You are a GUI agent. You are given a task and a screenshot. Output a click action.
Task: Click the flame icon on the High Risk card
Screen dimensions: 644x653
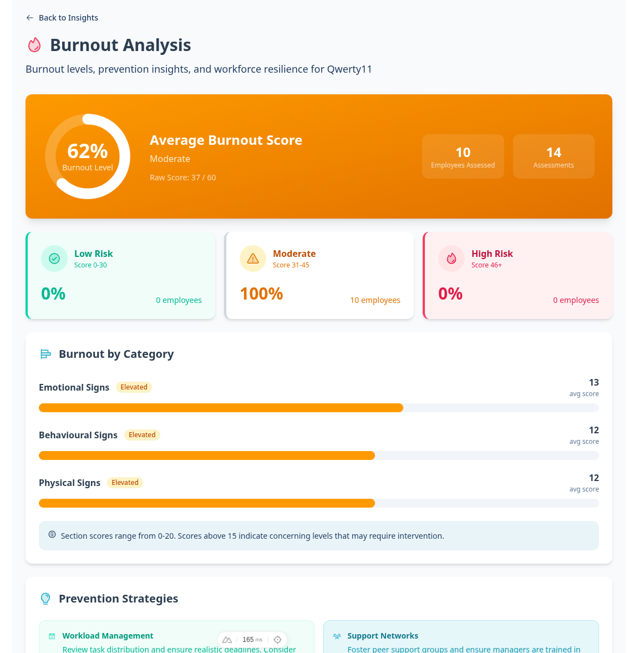click(x=451, y=258)
